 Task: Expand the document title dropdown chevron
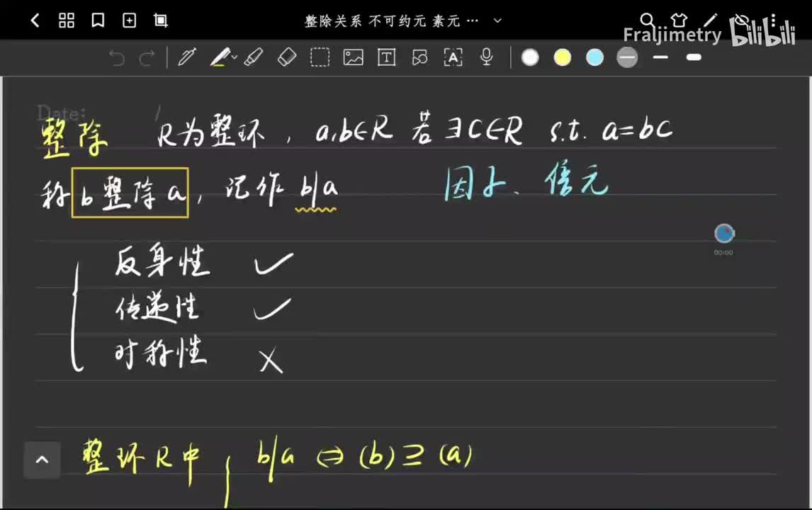pyautogui.click(x=497, y=21)
